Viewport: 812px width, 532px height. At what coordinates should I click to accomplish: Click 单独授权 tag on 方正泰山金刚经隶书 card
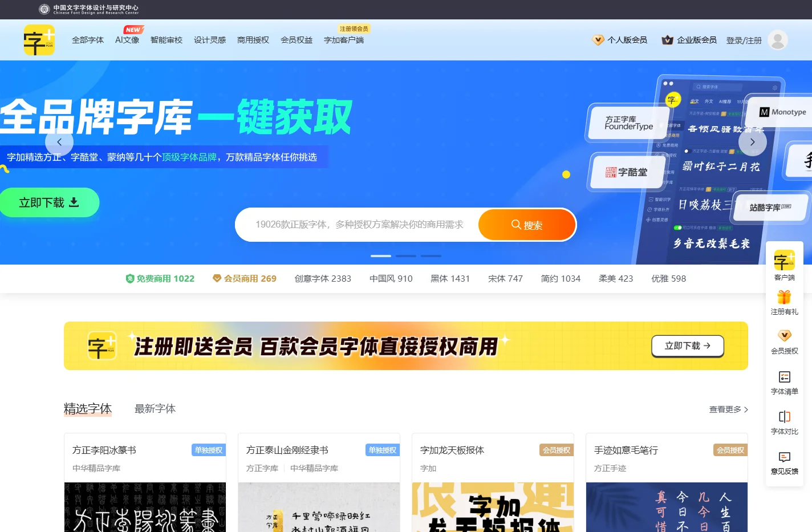point(383,450)
